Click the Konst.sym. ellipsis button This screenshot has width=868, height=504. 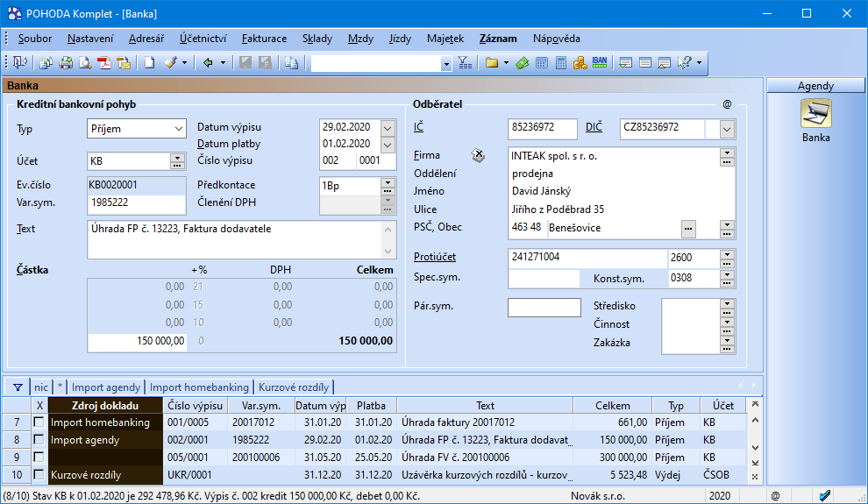tap(727, 282)
